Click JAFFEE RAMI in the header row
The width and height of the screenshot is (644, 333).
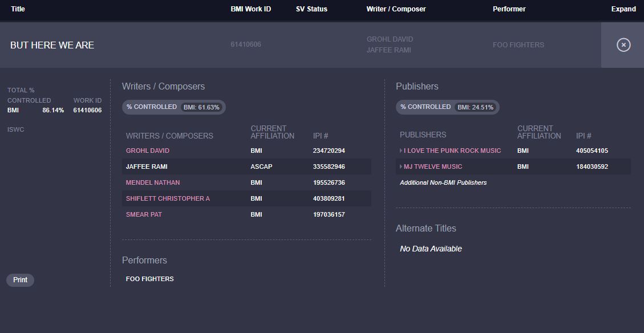[388, 50]
